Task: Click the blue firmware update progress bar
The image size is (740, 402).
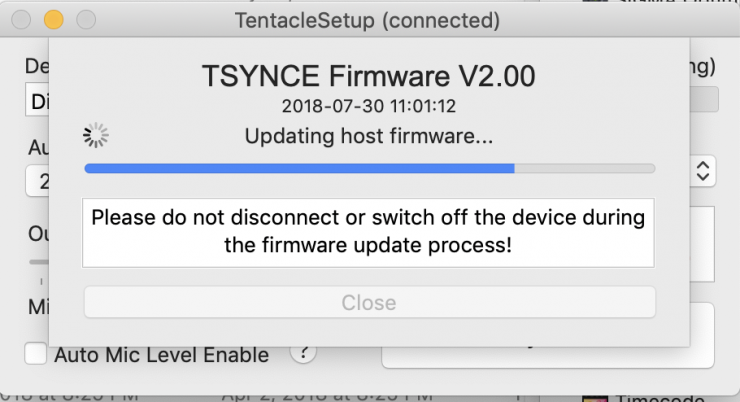Action: tap(300, 168)
